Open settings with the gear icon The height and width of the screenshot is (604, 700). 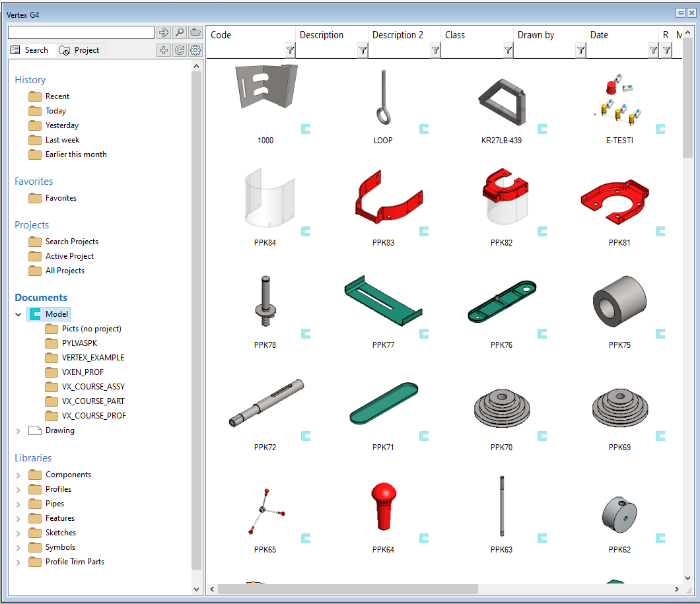[x=195, y=50]
